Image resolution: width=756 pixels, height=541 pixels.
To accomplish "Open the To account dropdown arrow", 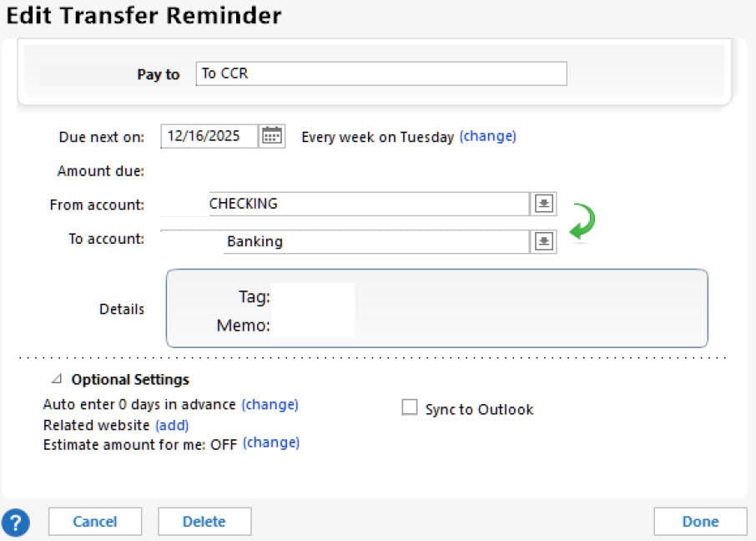I will point(544,241).
